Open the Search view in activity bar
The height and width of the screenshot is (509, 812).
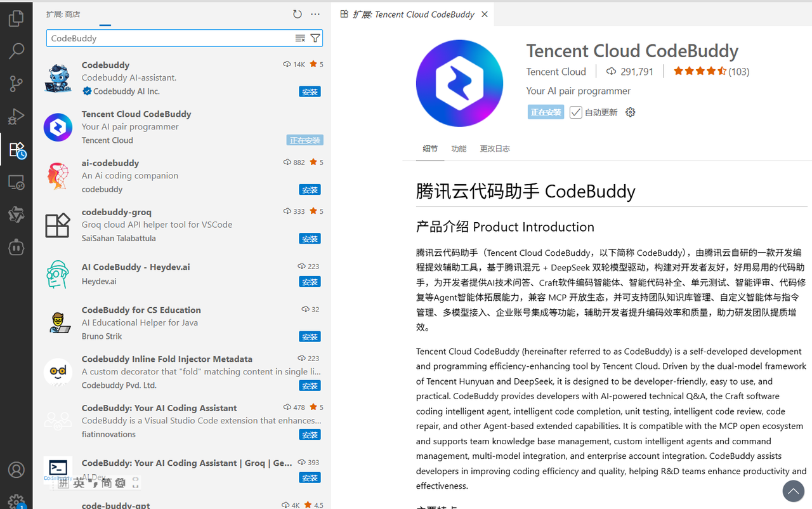click(16, 51)
